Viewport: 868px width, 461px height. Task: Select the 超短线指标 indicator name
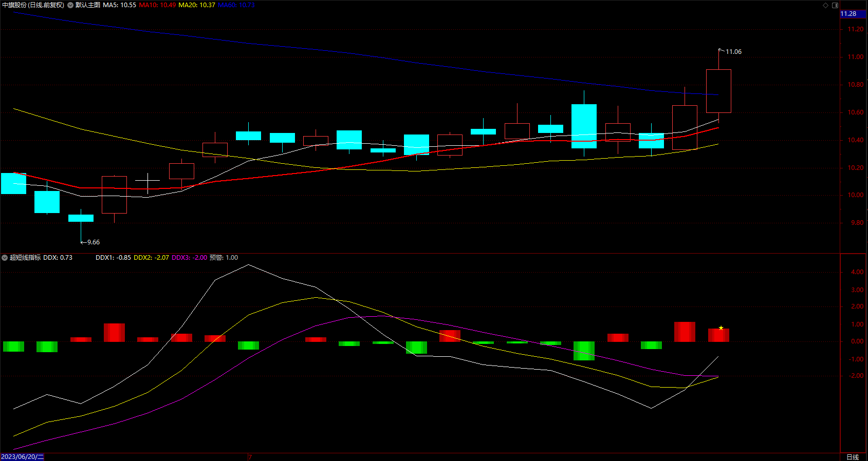tap(25, 258)
